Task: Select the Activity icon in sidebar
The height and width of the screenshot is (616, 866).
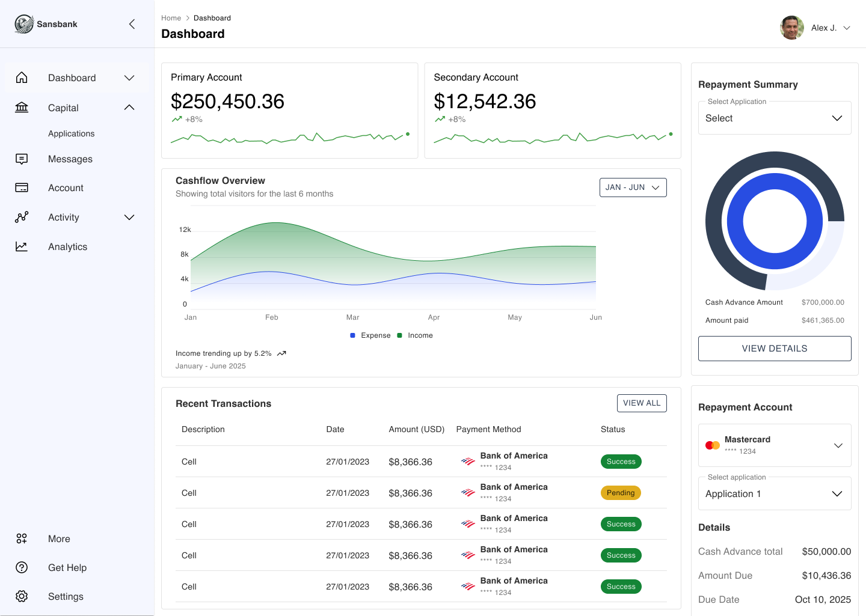Action: (x=22, y=217)
